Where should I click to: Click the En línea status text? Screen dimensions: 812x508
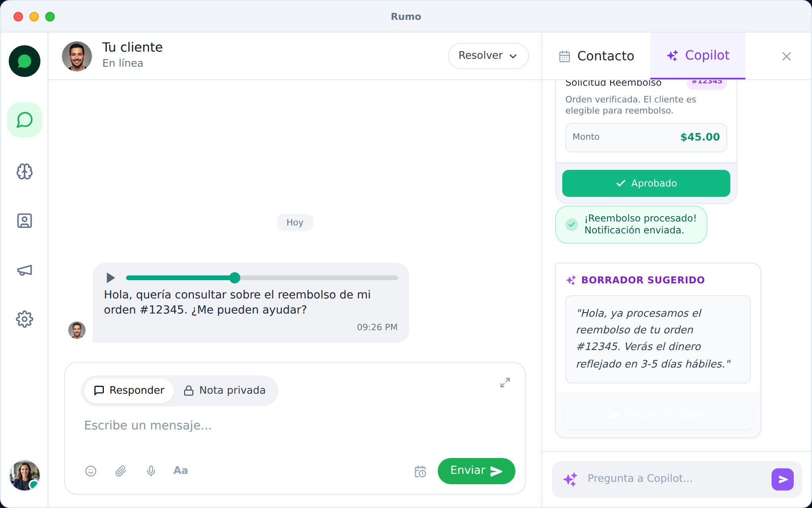coord(123,63)
